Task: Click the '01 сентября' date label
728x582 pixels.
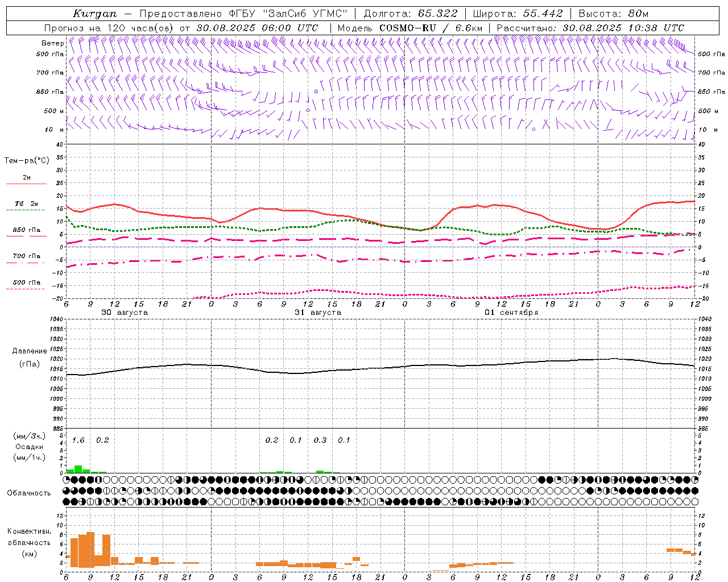Action: [511, 313]
